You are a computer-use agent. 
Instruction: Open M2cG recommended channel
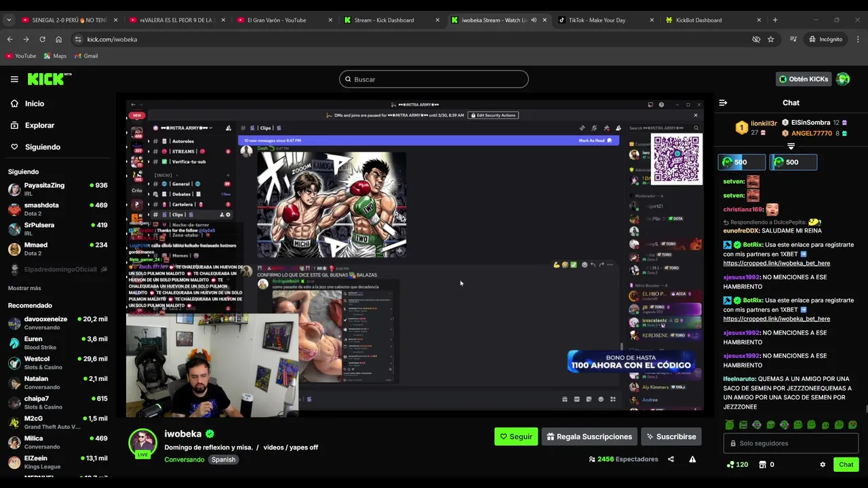[x=58, y=422]
